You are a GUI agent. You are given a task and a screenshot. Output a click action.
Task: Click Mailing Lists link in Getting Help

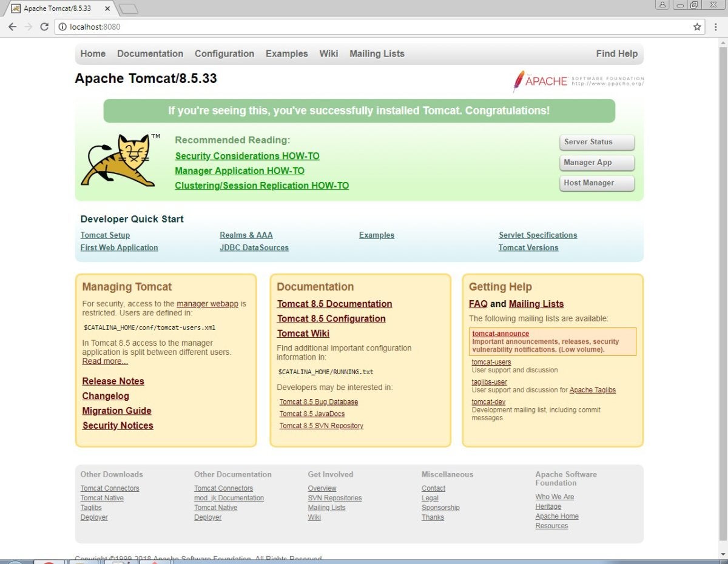point(536,304)
